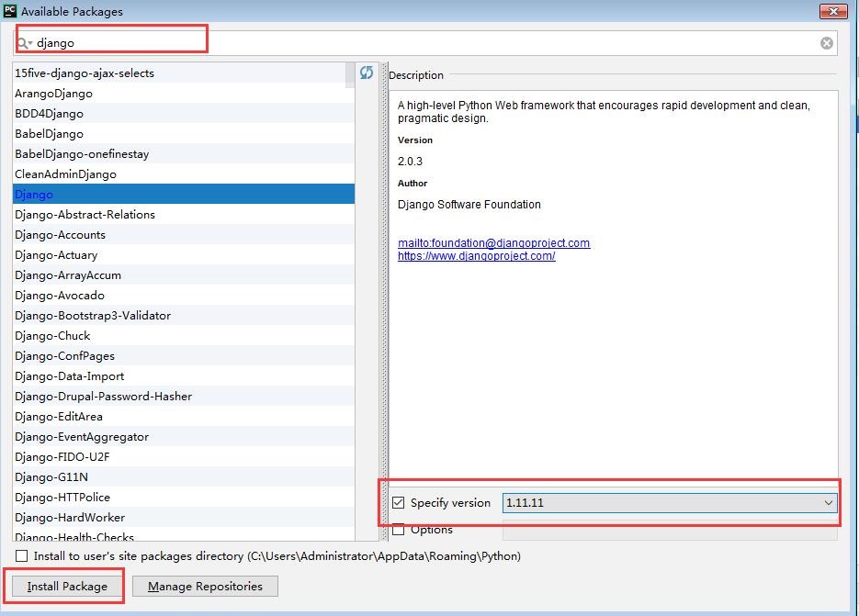Click the Install Package button
Image resolution: width=859 pixels, height=616 pixels.
coord(67,587)
